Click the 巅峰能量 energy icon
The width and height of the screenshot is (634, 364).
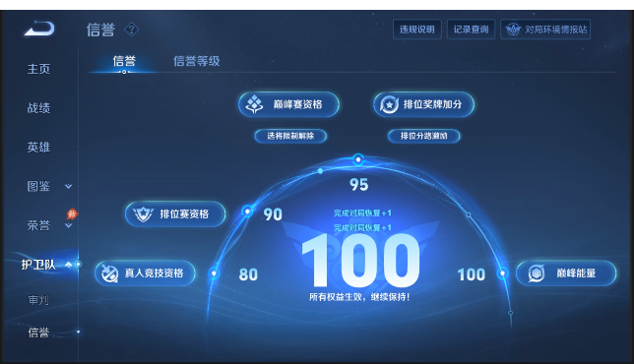[537, 273]
